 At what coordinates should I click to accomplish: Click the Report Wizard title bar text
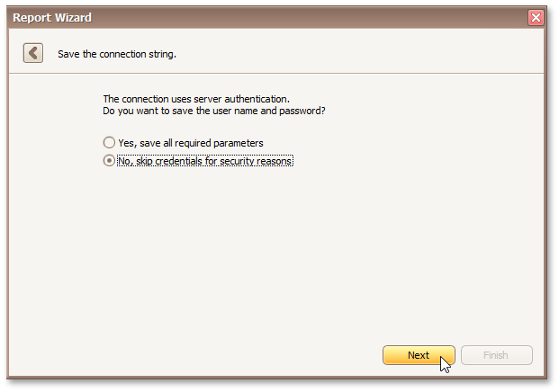(52, 17)
